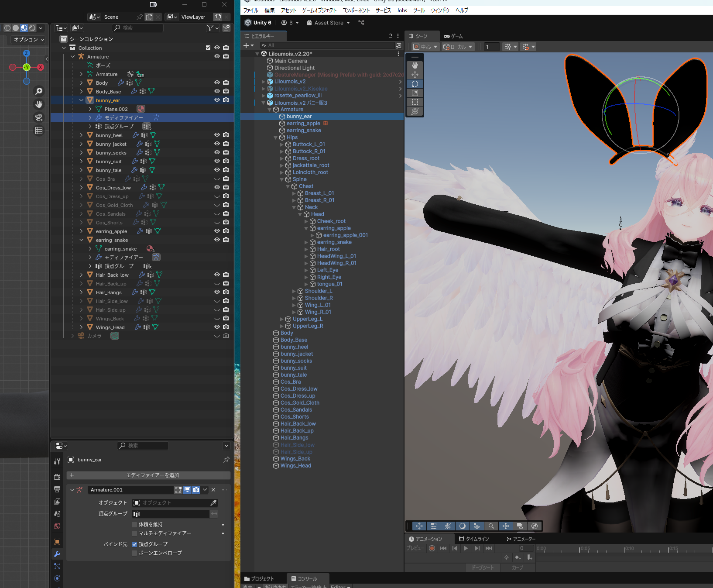
Task: Click the Unity hierarchy search field
Action: (x=327, y=45)
